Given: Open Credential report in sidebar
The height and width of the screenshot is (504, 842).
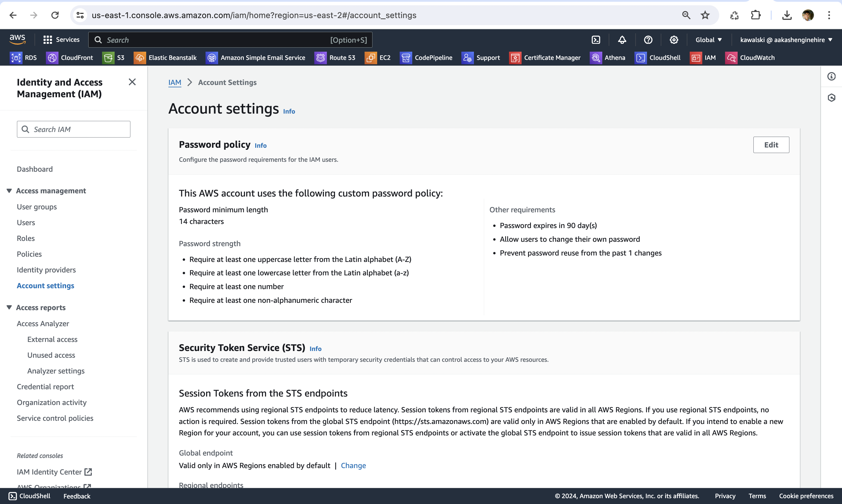Looking at the screenshot, I should pos(45,387).
